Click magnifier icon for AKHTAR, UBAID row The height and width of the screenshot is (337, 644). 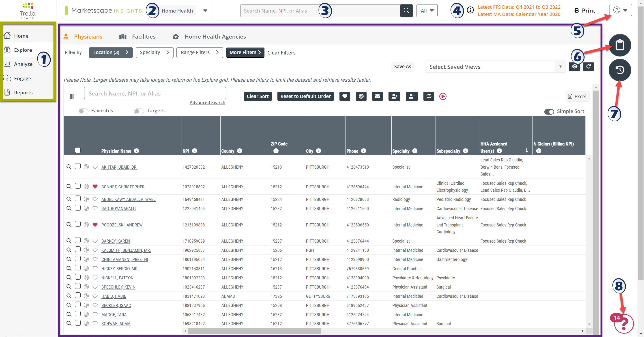point(69,167)
